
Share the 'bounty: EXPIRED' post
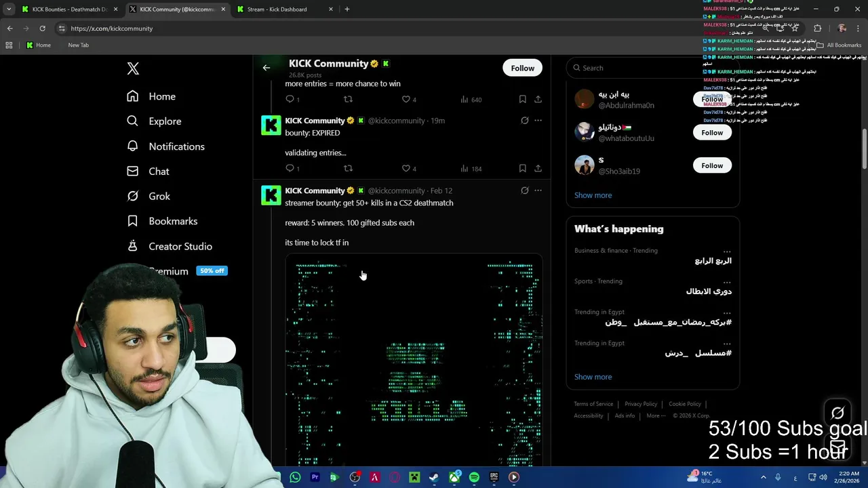click(x=538, y=168)
